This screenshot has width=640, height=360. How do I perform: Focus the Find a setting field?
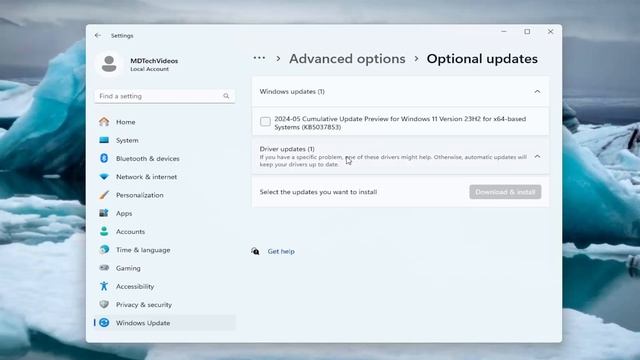tap(164, 96)
